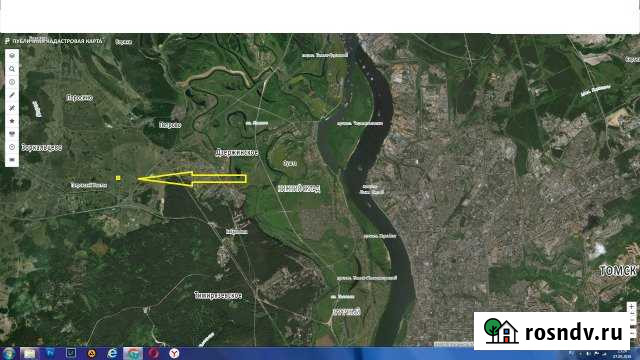The height and width of the screenshot is (360, 640).
Task: Open the clock history tool icon
Action: [12, 147]
